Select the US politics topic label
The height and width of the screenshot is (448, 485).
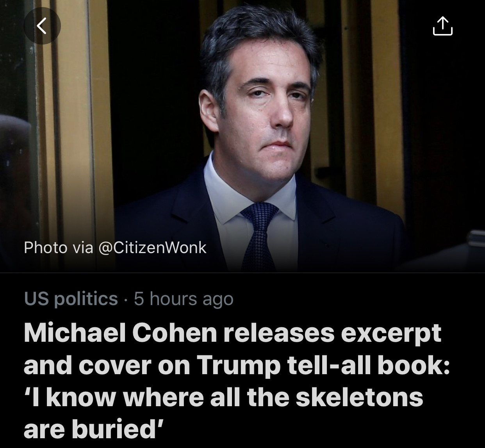71,299
